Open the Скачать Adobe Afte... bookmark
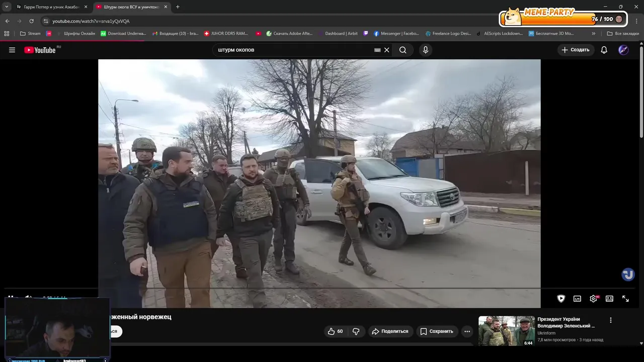 tap(290, 34)
